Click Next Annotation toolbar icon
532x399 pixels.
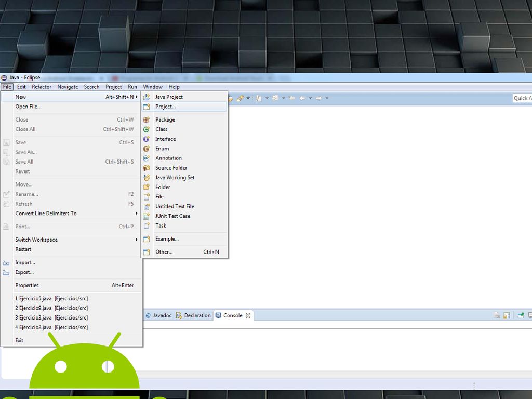259,98
